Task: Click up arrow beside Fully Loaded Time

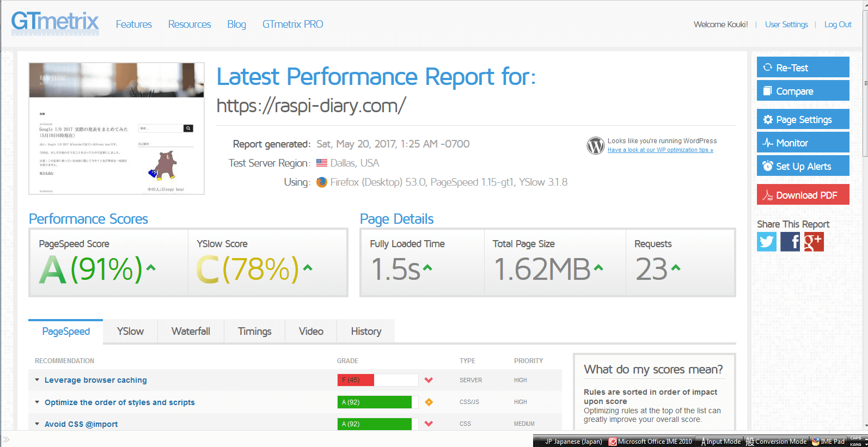Action: point(427,267)
